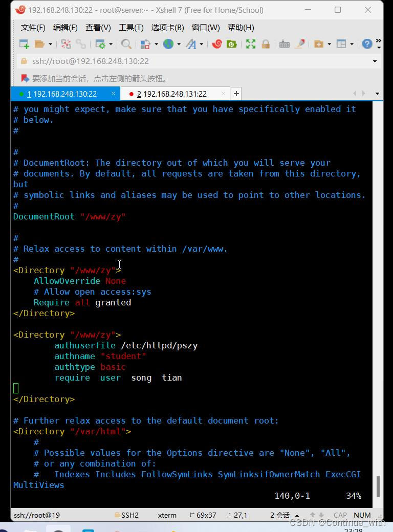Open the blue Help question icon

point(367,44)
